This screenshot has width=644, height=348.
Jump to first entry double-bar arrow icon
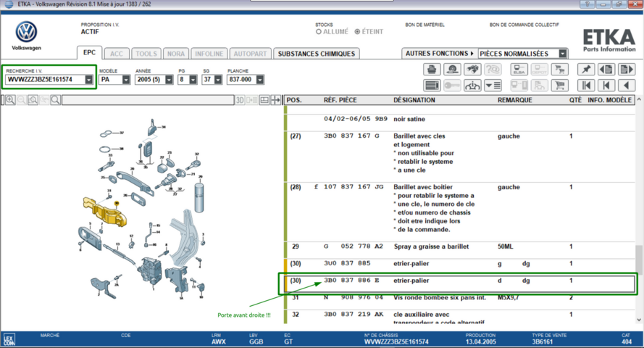pyautogui.click(x=586, y=86)
